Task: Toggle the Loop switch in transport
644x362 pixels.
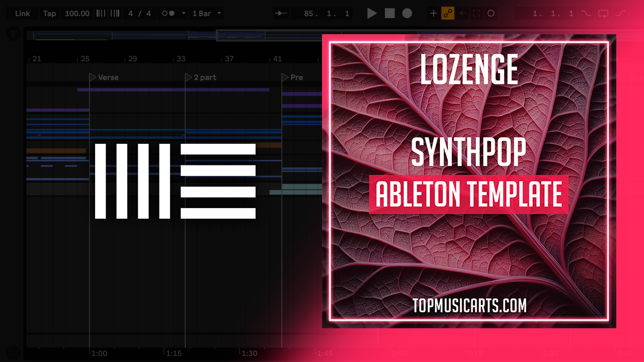Action: 603,14
